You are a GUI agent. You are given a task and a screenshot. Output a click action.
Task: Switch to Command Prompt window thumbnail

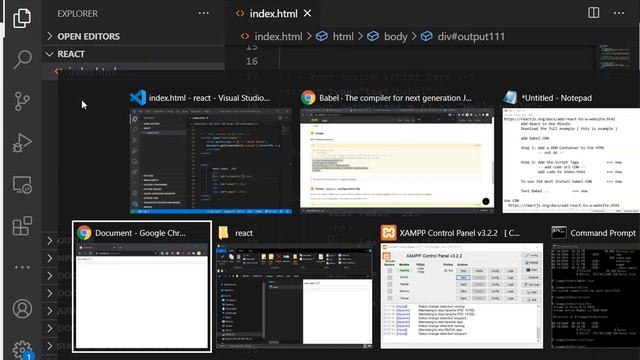click(x=595, y=296)
